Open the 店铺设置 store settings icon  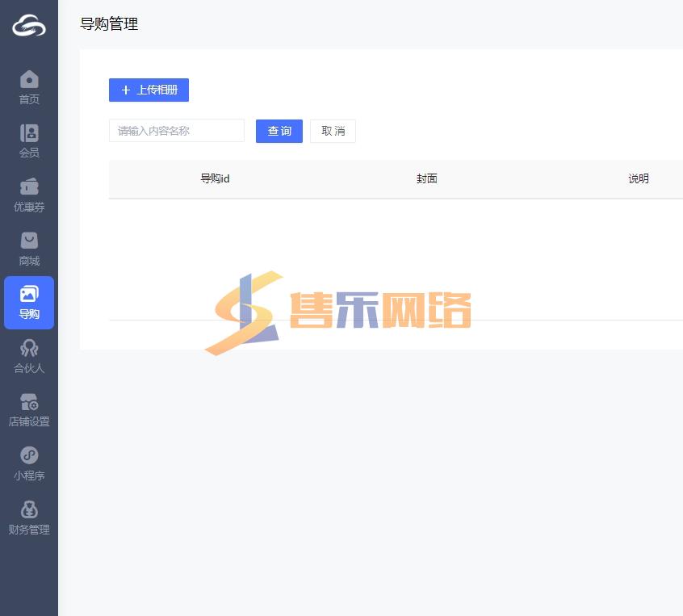[29, 402]
